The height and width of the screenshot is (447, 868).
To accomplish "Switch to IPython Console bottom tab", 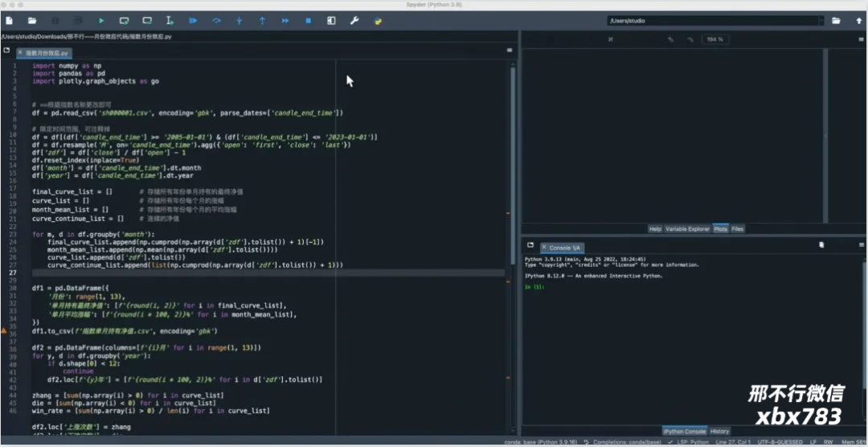I will click(685, 431).
